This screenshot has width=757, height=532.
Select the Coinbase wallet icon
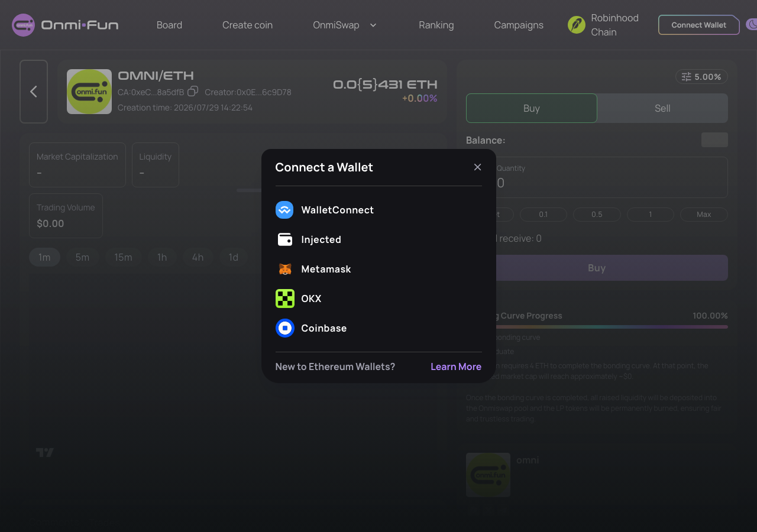coord(284,328)
